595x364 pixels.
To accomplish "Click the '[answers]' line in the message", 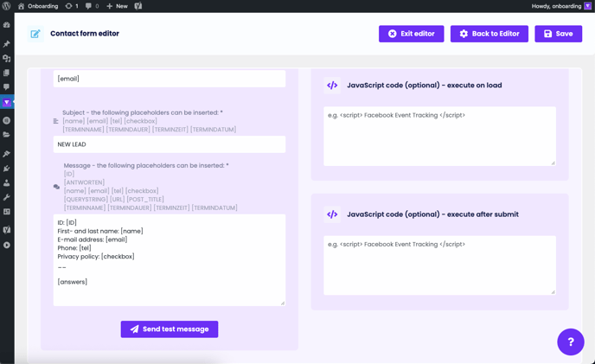I will tap(73, 282).
